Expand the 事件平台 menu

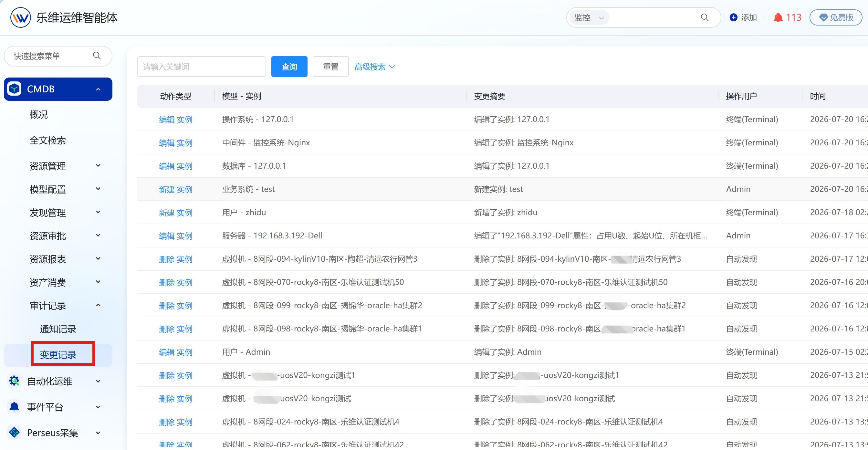tap(98, 407)
